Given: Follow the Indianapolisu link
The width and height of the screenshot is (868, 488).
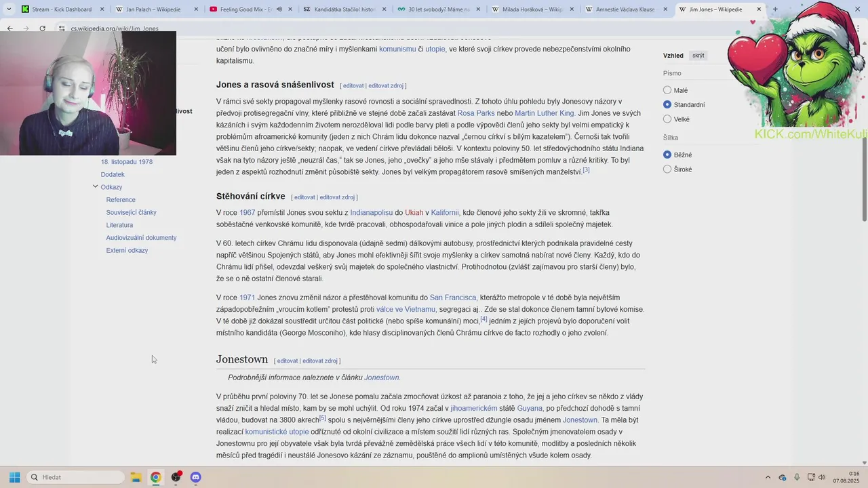Looking at the screenshot, I should click(372, 213).
